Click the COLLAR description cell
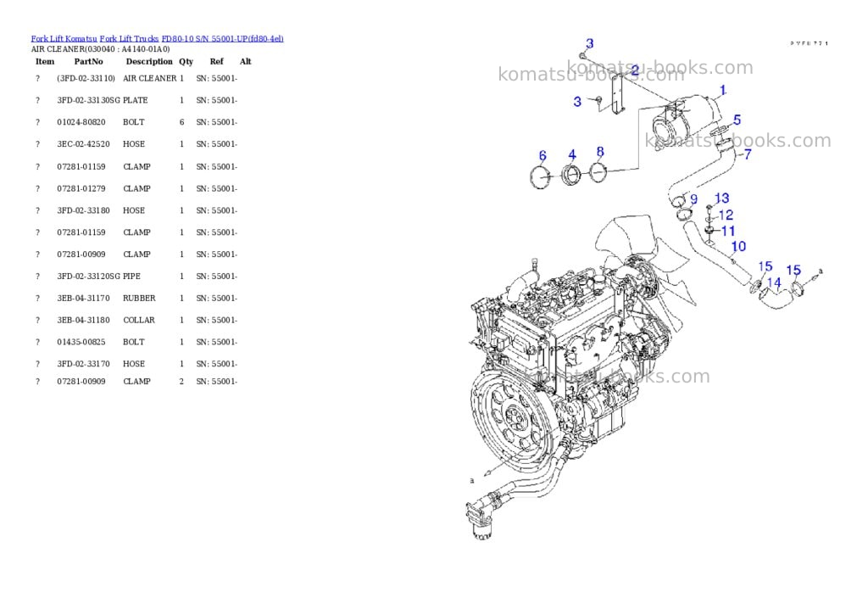 coord(138,321)
